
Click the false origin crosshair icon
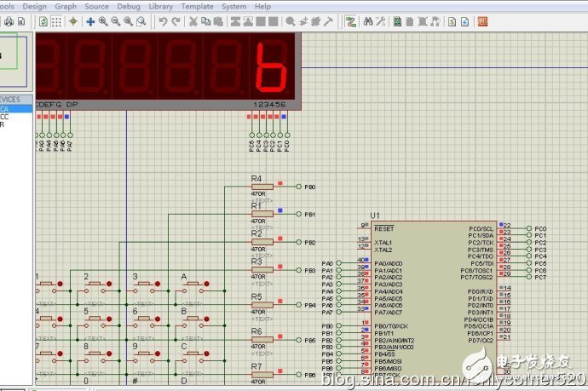(x=73, y=21)
